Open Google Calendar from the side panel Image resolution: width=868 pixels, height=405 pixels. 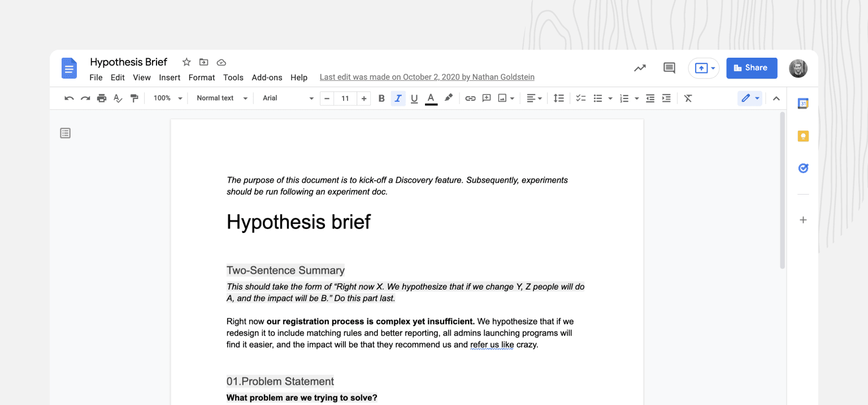tap(803, 104)
